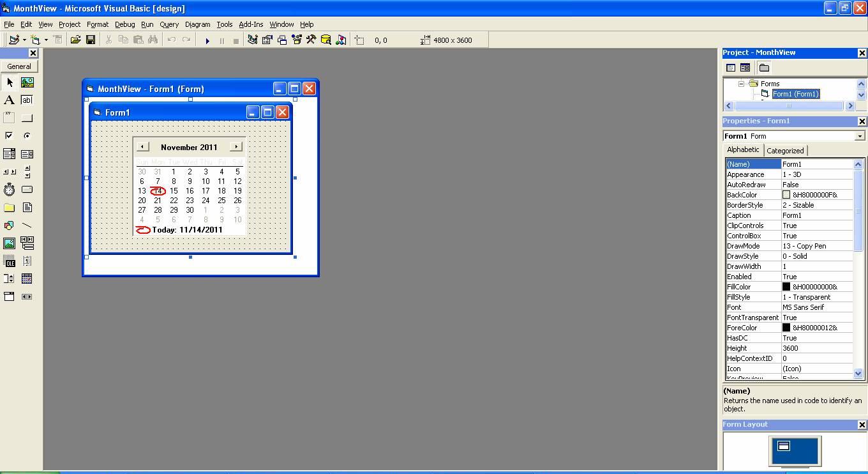The height and width of the screenshot is (474, 868).
Task: Click the FillColor property color swatch
Action: pyautogui.click(x=786, y=287)
